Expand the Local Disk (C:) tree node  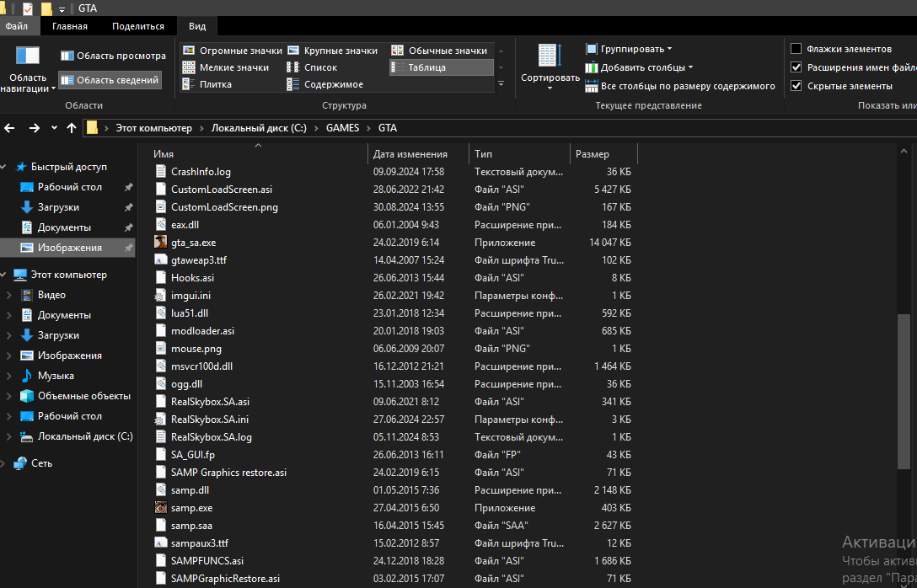pos(9,436)
